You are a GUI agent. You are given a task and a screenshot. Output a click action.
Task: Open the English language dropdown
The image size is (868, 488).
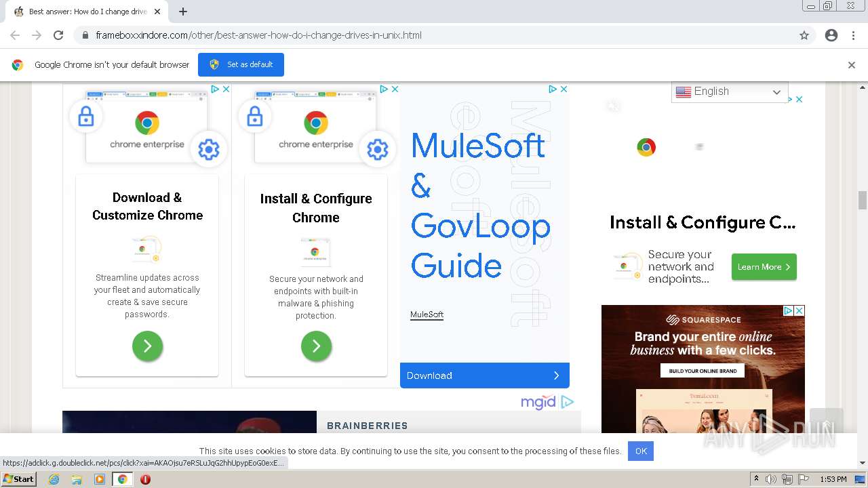(x=730, y=91)
